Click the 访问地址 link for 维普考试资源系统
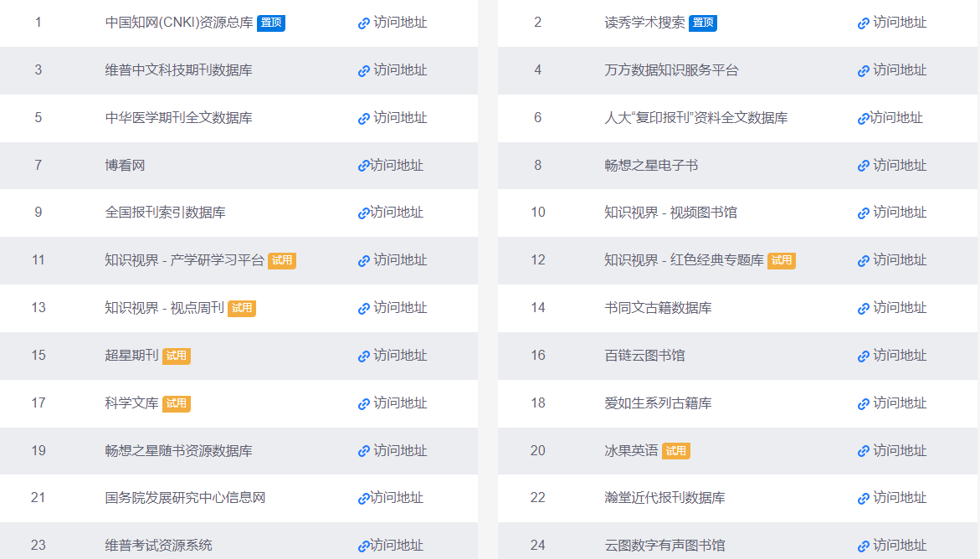Image resolution: width=980 pixels, height=559 pixels. coord(397,546)
